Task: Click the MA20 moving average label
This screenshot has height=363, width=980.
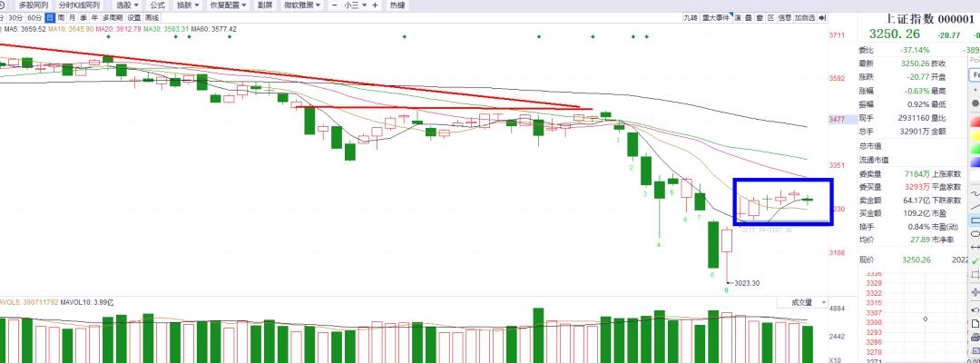Action: (x=119, y=29)
